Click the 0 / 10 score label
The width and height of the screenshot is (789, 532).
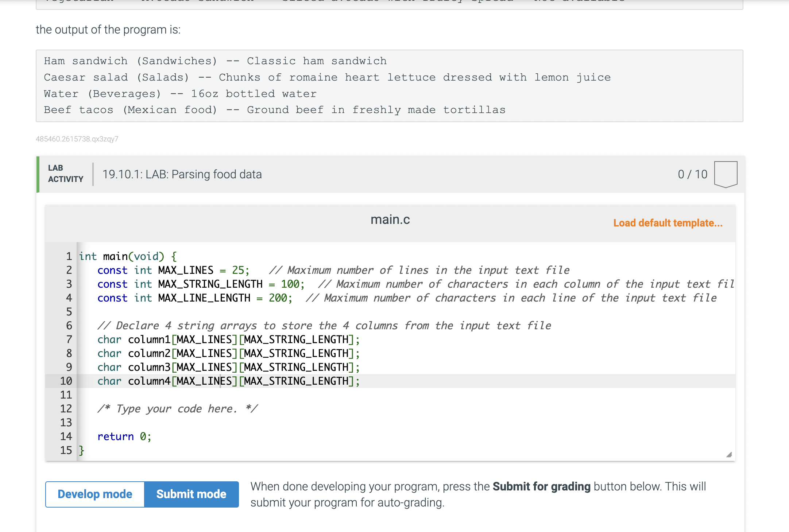[x=692, y=174]
